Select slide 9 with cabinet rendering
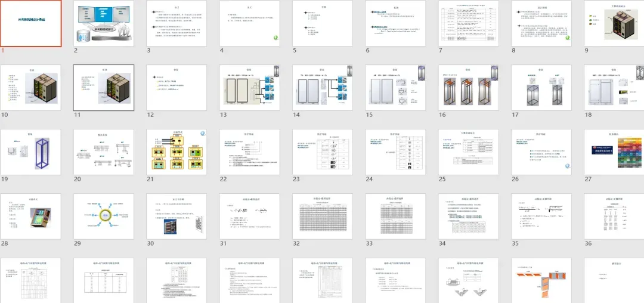Screen dimensions: 644x303 tap(614, 23)
